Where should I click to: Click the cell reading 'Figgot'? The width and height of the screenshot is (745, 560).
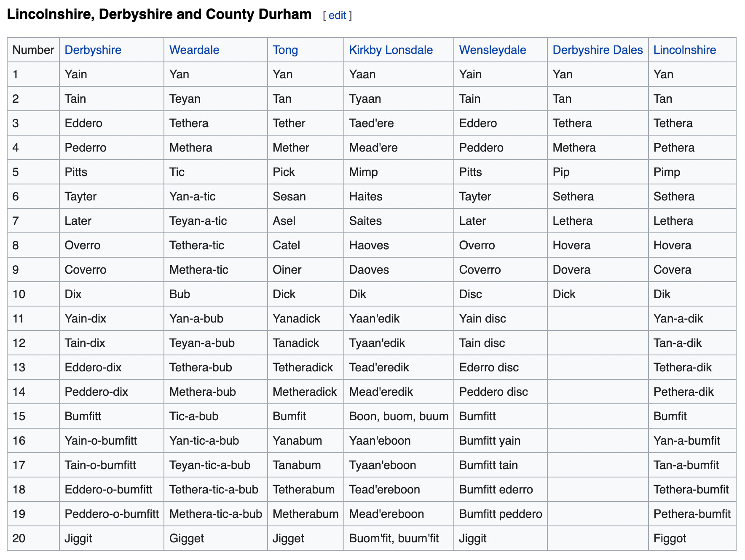pos(692,539)
